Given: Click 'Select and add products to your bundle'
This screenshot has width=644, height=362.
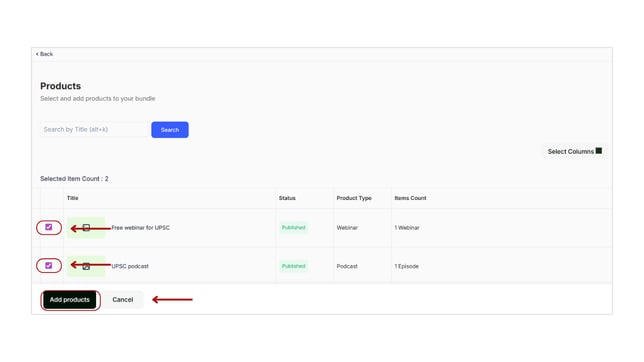Looking at the screenshot, I should [98, 99].
